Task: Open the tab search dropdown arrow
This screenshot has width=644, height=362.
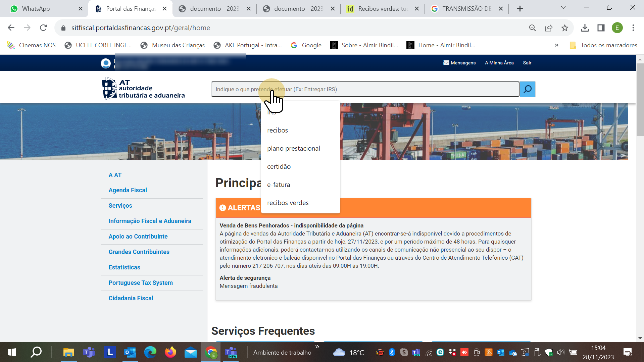Action: click(563, 8)
